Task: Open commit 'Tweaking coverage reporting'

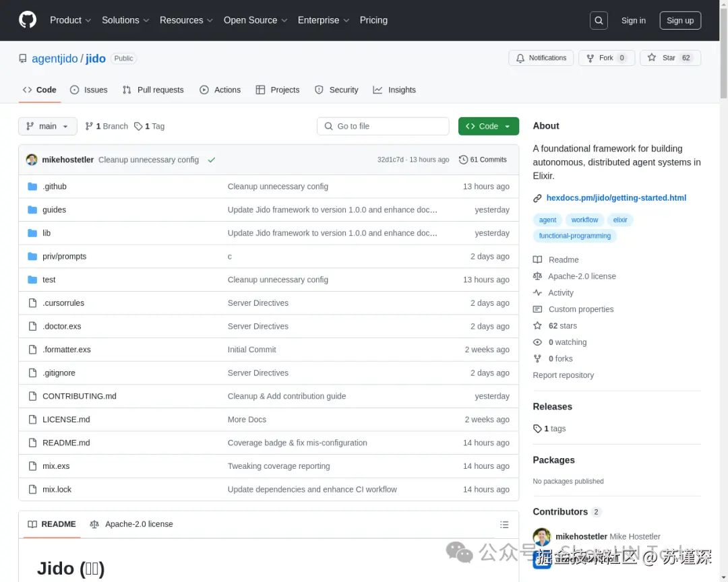Action: (278, 466)
